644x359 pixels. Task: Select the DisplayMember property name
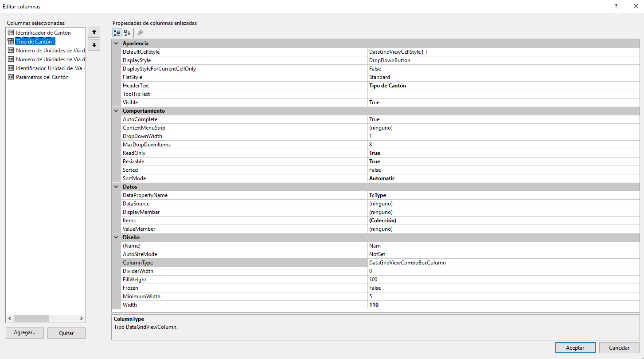click(x=141, y=212)
